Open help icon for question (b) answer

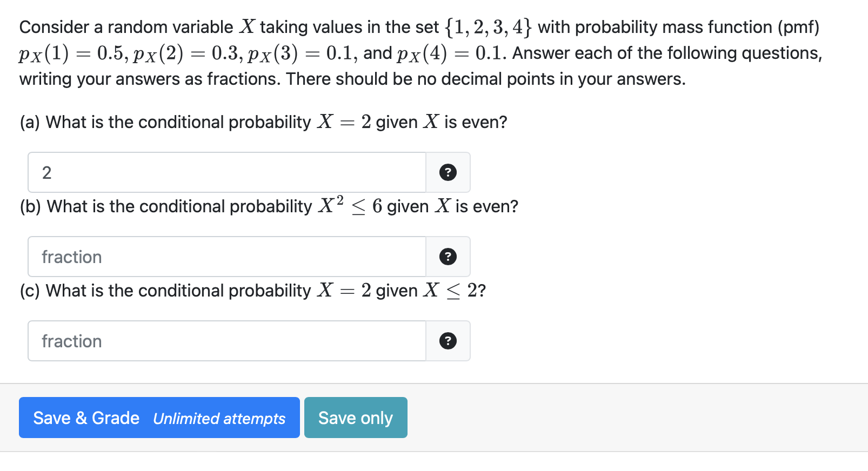(448, 257)
